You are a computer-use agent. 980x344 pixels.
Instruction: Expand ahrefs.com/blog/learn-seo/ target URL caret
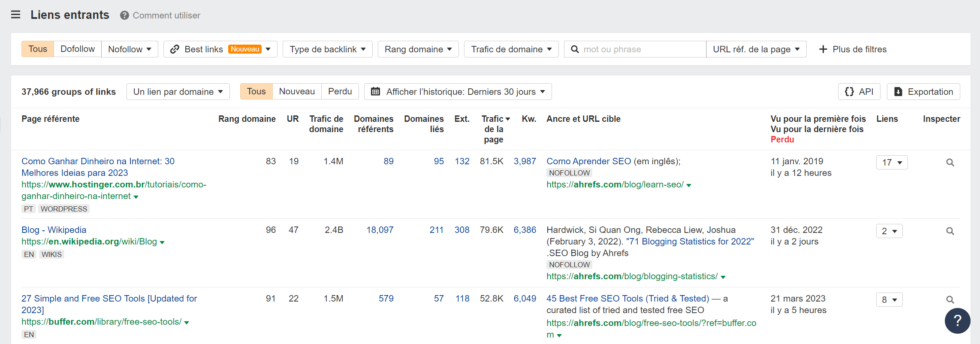point(689,185)
